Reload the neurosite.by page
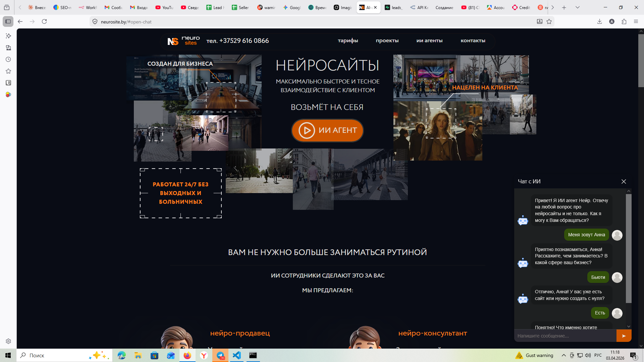The height and width of the screenshot is (362, 644). (45, 21)
